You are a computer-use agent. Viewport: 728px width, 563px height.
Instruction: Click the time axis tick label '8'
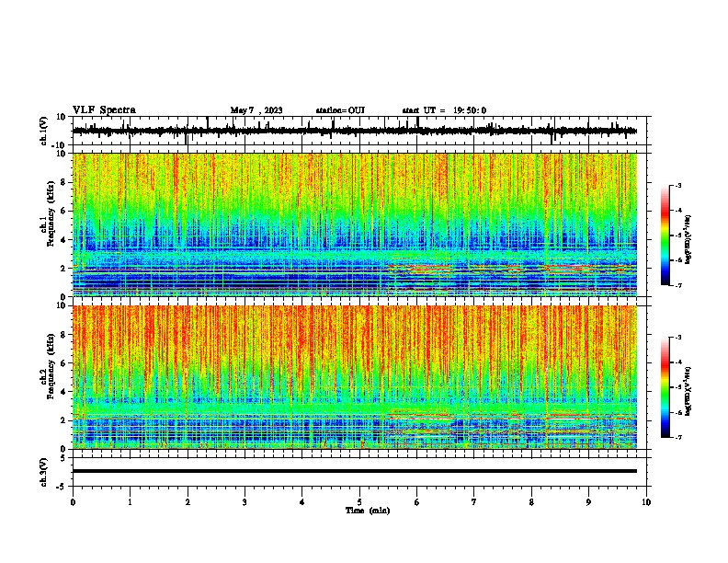point(531,502)
